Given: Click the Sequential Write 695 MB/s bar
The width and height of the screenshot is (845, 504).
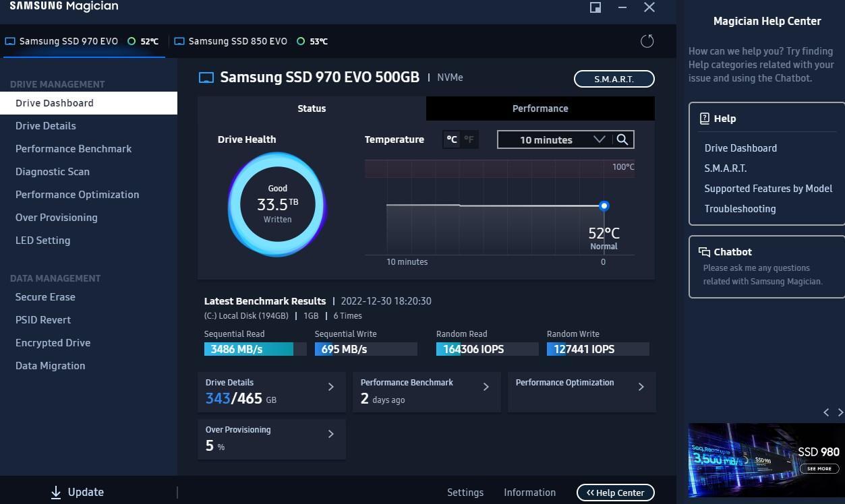Looking at the screenshot, I should tap(366, 349).
